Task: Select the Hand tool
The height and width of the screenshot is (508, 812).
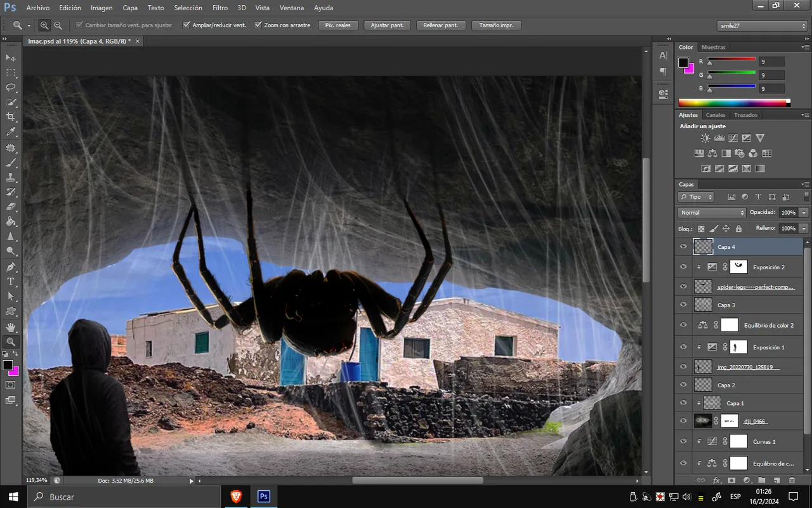Action: [11, 327]
